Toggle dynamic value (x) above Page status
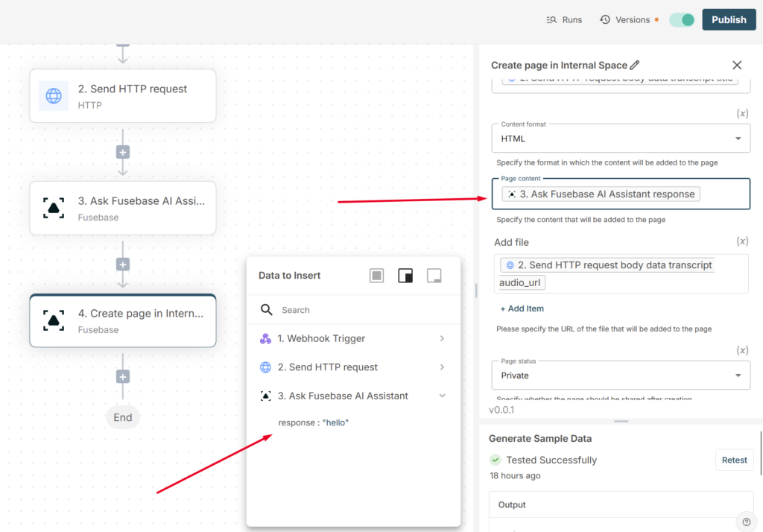The width and height of the screenshot is (763, 532). pyautogui.click(x=742, y=350)
